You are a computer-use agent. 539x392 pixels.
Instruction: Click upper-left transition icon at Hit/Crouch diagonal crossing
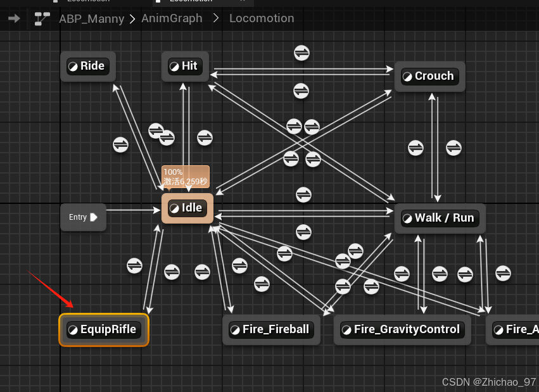[x=295, y=127]
